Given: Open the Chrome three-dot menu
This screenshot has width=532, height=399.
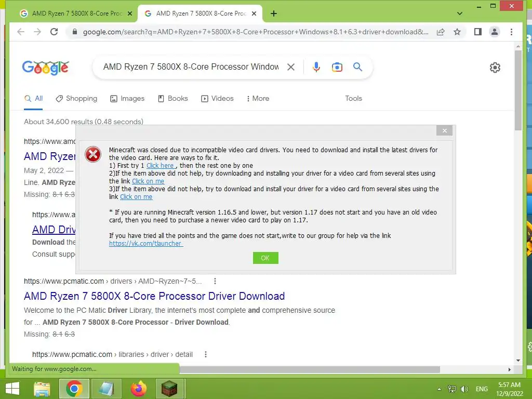Looking at the screenshot, I should (511, 32).
